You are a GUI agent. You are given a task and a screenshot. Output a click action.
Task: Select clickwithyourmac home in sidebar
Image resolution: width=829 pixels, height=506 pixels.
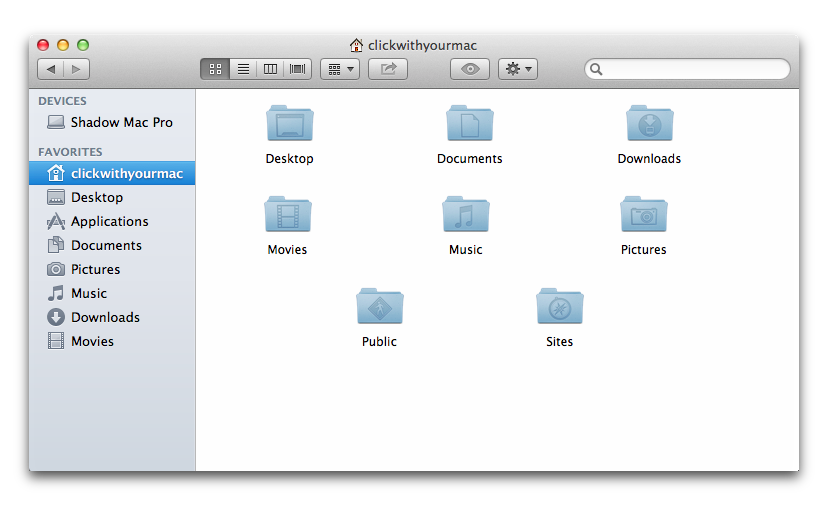tap(112, 173)
